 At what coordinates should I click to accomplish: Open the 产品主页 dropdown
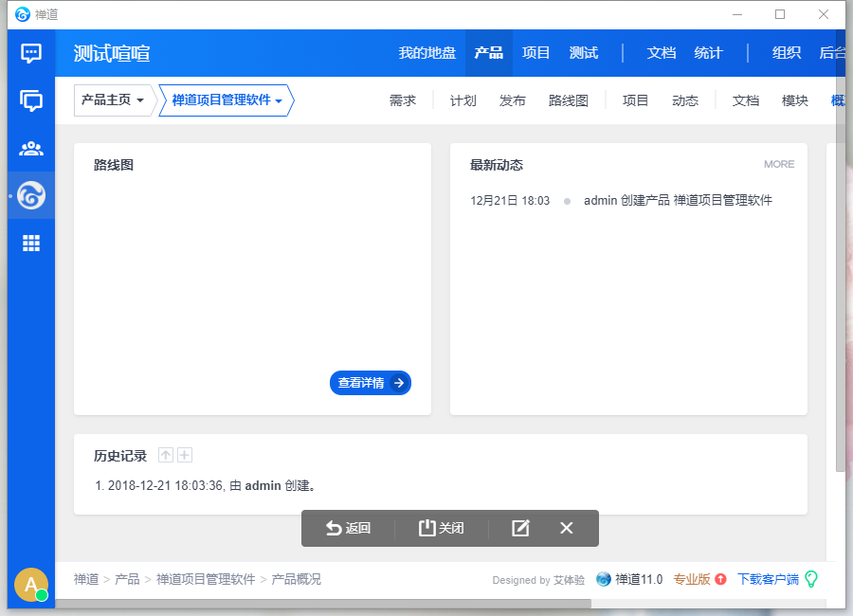point(114,100)
